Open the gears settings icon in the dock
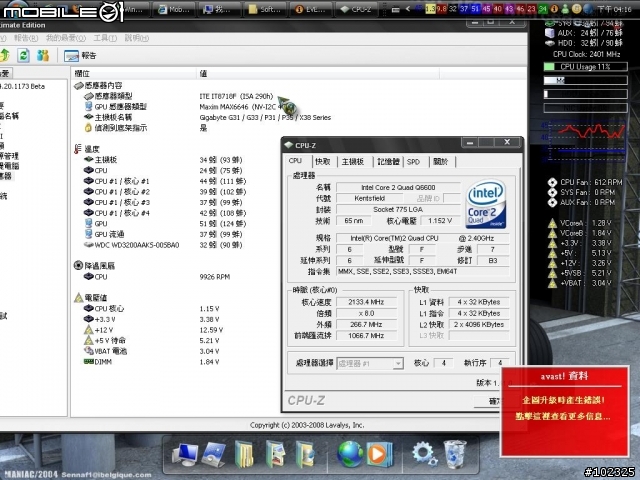 pos(423,454)
